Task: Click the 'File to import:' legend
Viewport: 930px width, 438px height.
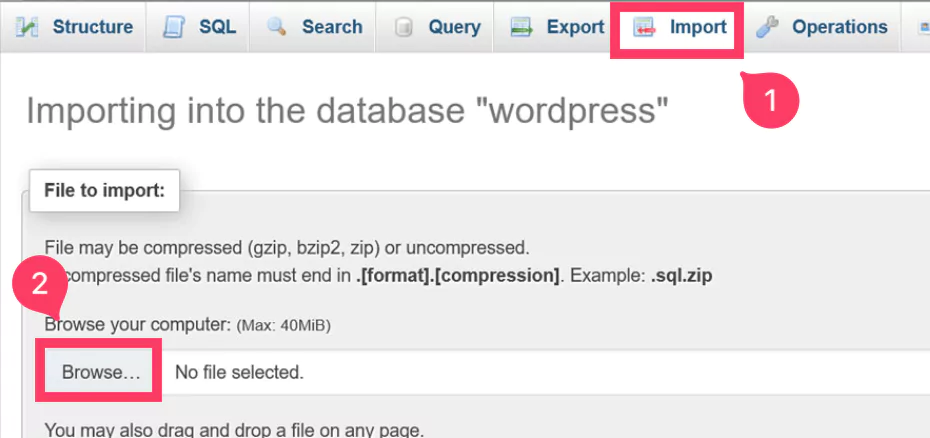Action: coord(104,192)
